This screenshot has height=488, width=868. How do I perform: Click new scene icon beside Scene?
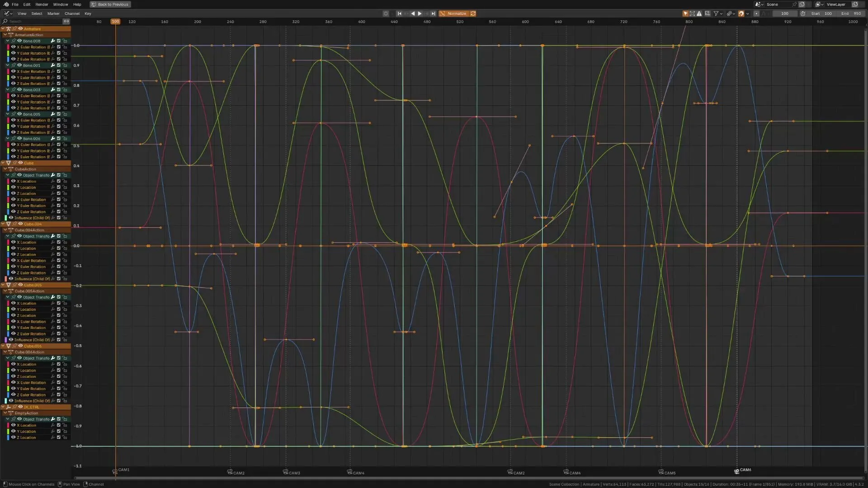(x=802, y=5)
